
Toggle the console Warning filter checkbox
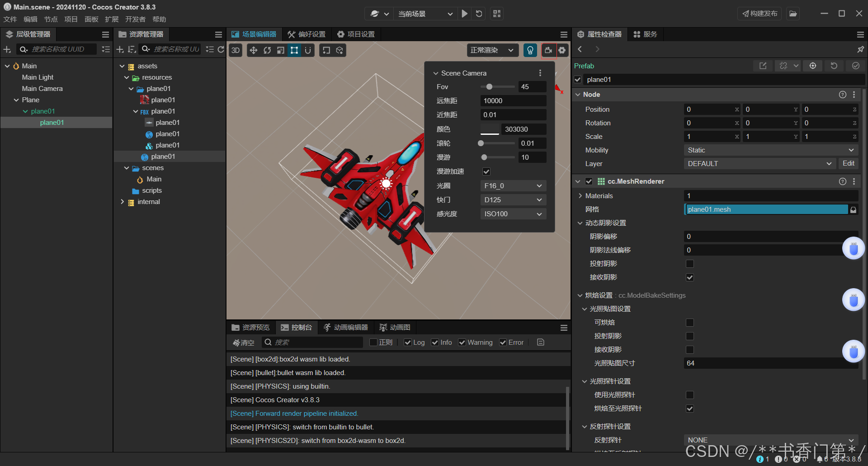(462, 342)
